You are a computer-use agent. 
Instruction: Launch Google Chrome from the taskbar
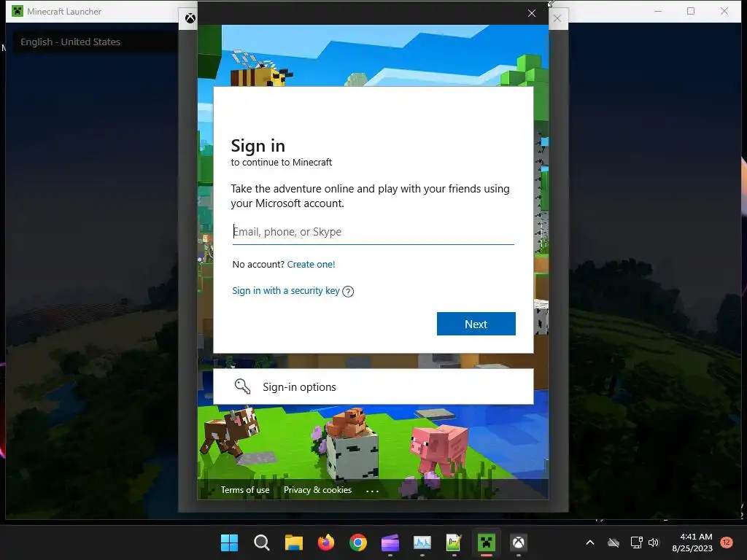[x=357, y=542]
